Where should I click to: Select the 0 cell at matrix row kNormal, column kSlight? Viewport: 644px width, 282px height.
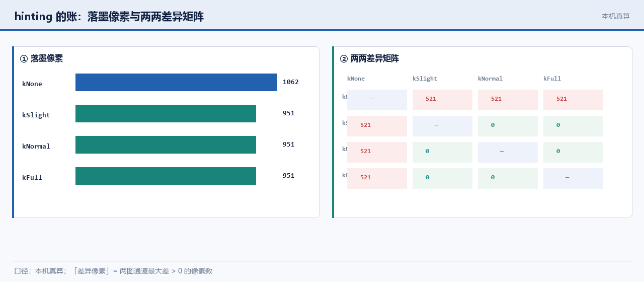pos(442,152)
